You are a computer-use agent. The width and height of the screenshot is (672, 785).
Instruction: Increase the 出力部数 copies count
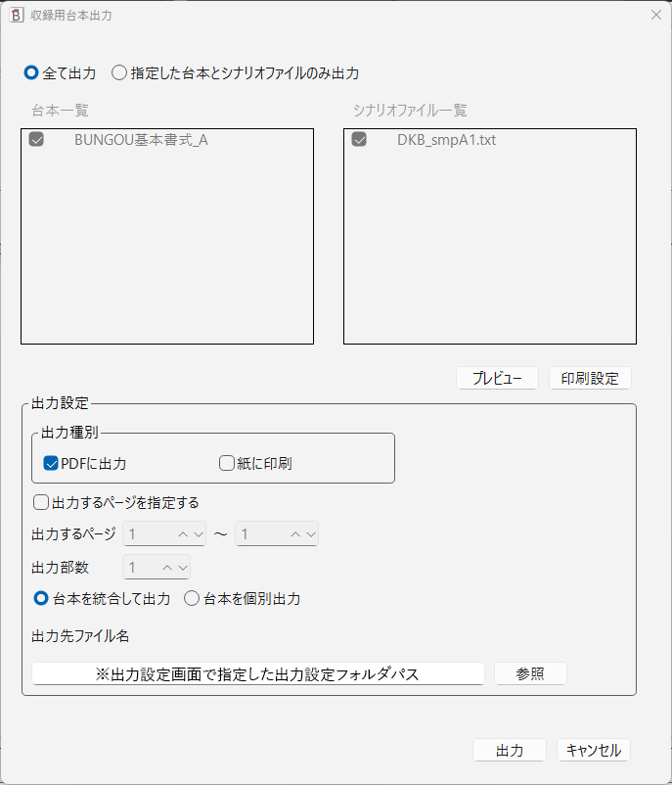pos(167,568)
